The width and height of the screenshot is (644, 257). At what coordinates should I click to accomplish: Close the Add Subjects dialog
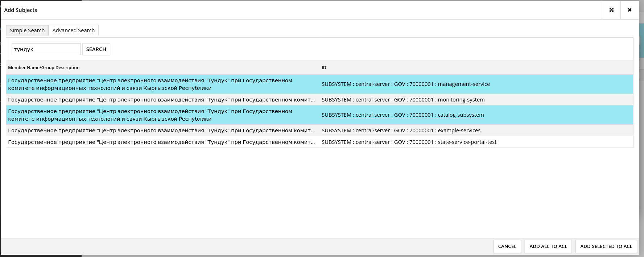click(629, 10)
